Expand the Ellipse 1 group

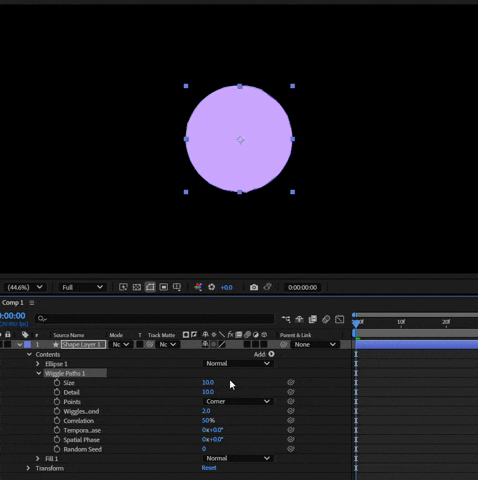point(38,364)
